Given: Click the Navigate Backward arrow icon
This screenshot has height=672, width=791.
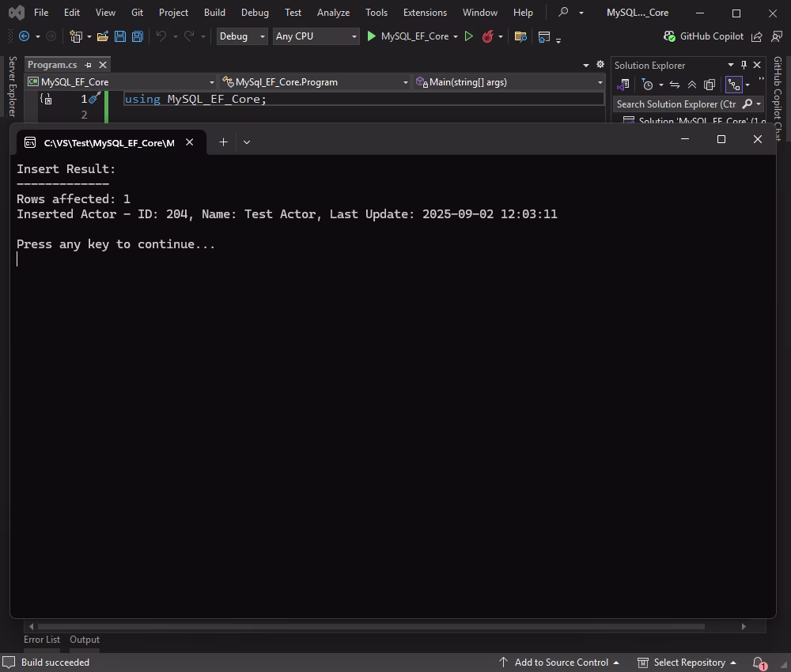Looking at the screenshot, I should [24, 36].
